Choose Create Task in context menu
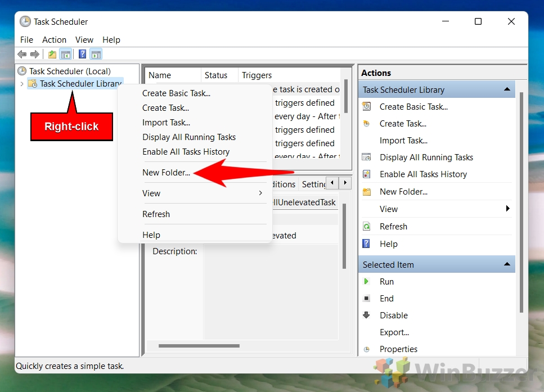 (165, 108)
